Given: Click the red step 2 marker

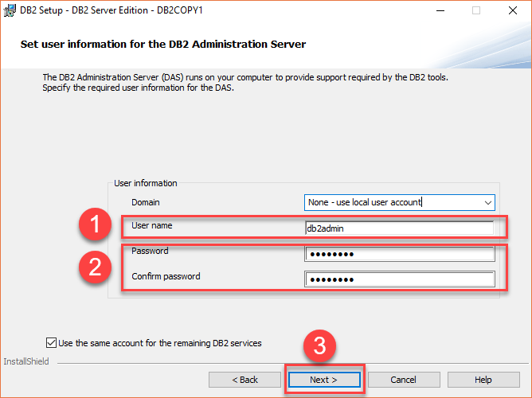Looking at the screenshot, I should [95, 267].
